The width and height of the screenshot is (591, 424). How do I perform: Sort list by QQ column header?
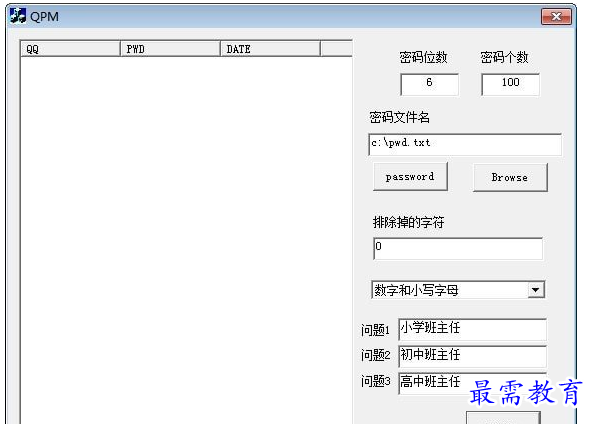tap(70, 49)
